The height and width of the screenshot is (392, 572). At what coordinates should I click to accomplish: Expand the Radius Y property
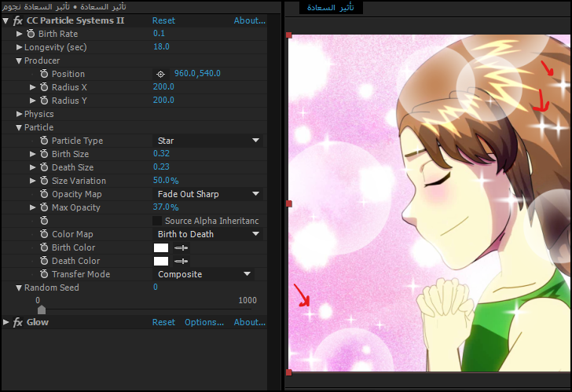[x=32, y=101]
